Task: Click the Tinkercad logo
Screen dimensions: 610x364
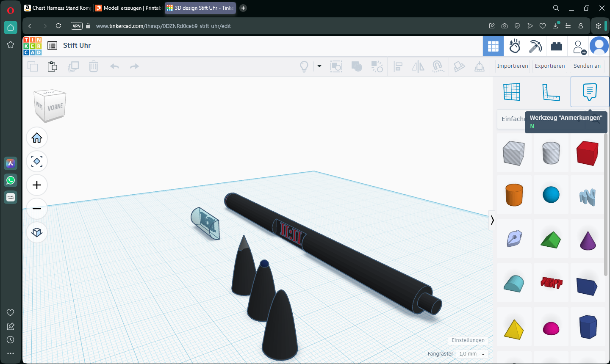Action: pyautogui.click(x=33, y=46)
